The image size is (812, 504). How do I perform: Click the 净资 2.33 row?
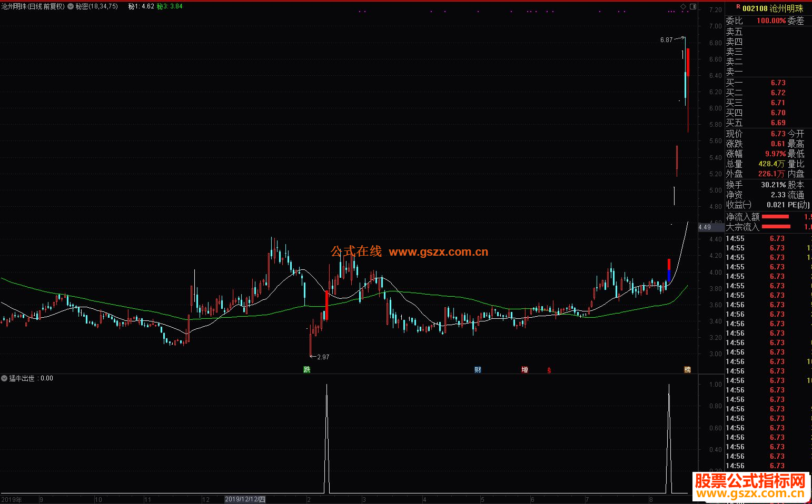756,195
